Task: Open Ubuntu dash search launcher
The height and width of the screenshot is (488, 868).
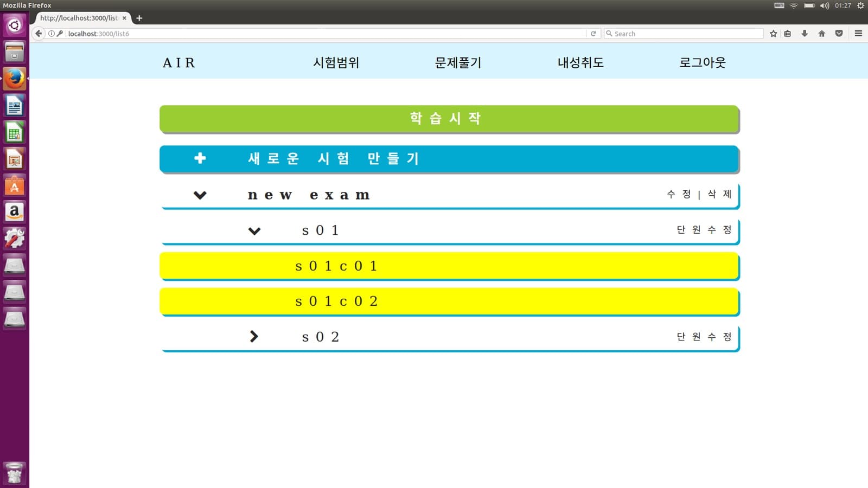Action: (15, 25)
